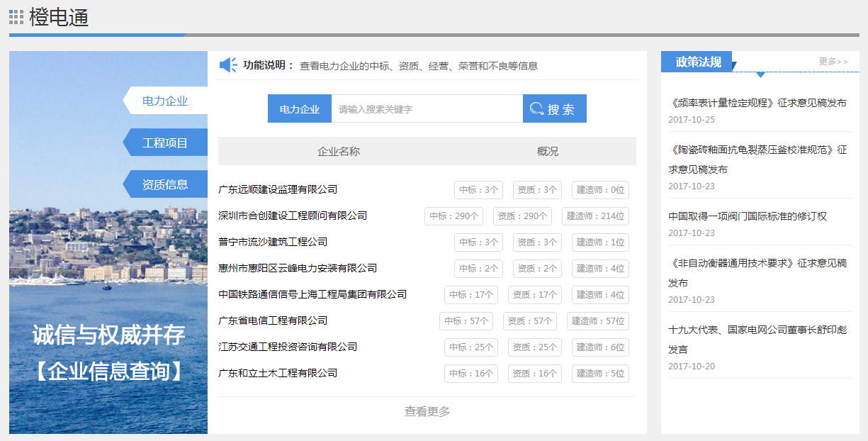This screenshot has width=868, height=441.
Task: Click the 电力企业 search category label
Action: click(299, 109)
